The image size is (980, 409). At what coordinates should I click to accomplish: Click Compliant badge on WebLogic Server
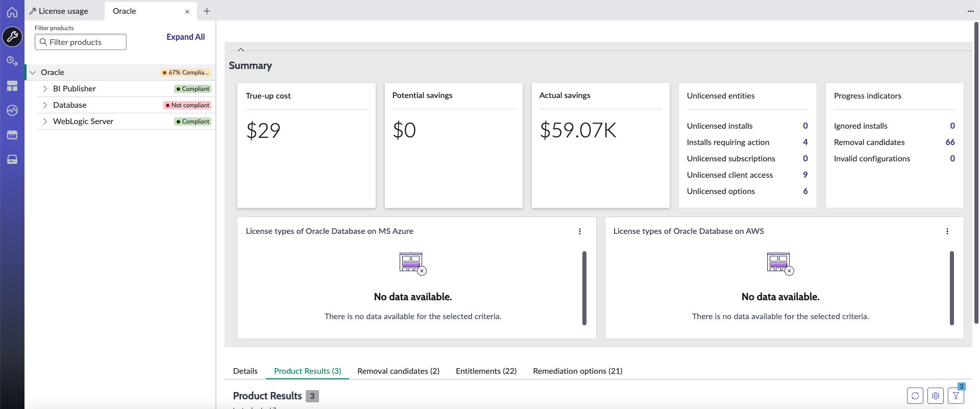tap(192, 122)
